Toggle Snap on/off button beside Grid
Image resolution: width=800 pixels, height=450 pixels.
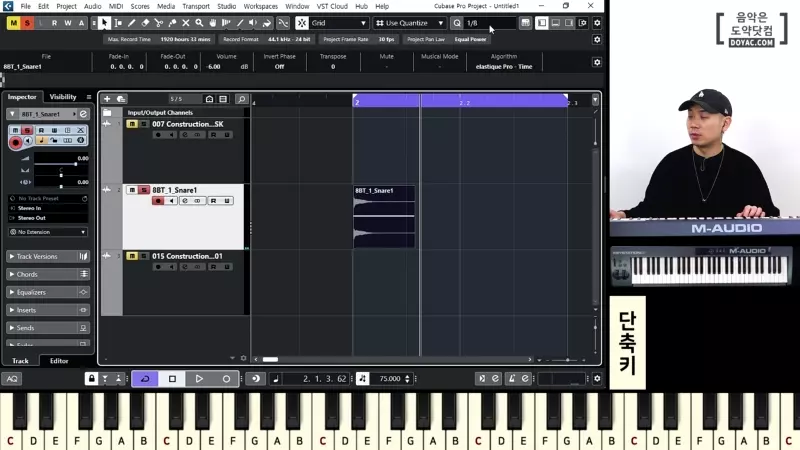point(302,23)
